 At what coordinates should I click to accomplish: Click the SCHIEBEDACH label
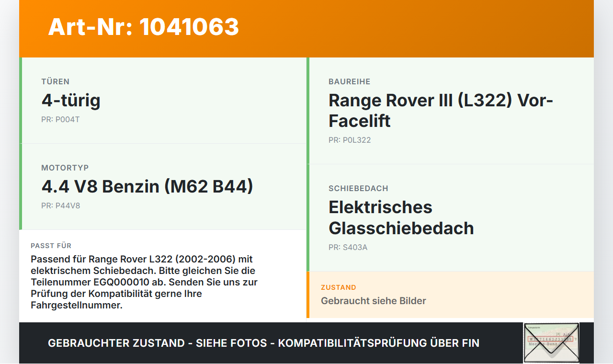coord(358,188)
